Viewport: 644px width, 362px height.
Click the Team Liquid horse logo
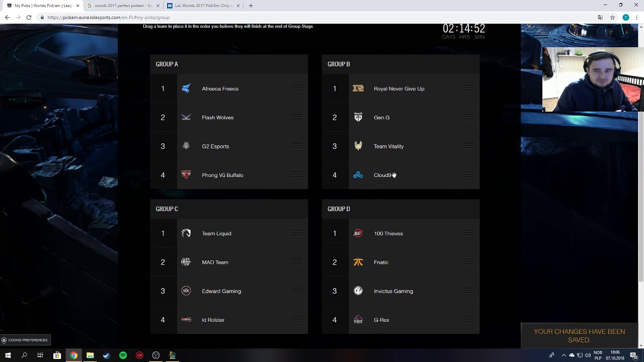186,233
